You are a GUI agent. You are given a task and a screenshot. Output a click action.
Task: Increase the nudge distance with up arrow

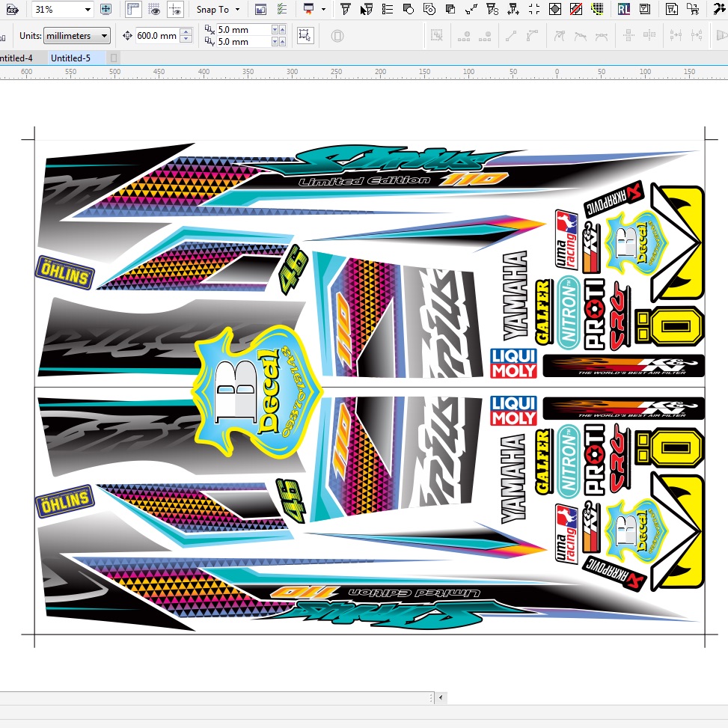186,32
